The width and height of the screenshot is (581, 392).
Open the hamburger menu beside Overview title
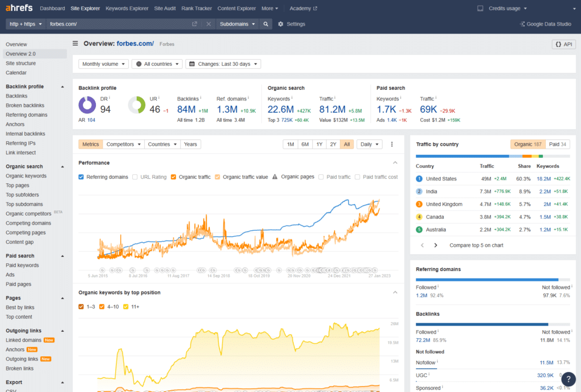coord(75,44)
